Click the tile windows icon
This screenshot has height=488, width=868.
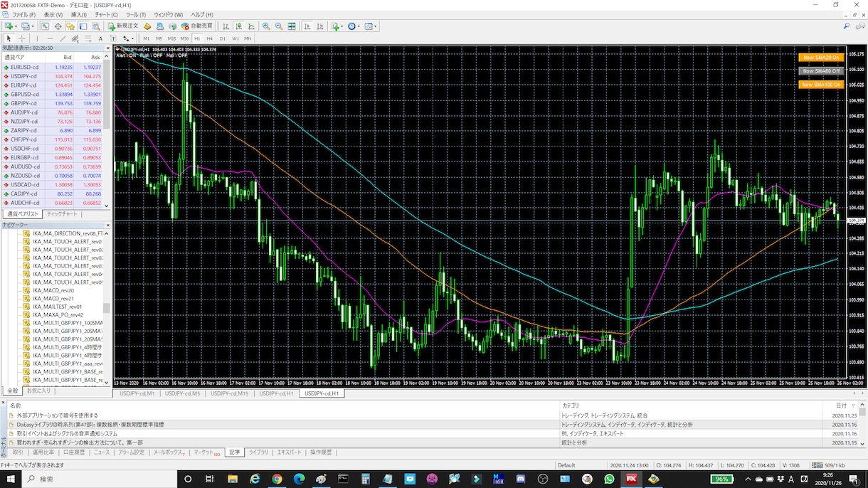coord(291,26)
